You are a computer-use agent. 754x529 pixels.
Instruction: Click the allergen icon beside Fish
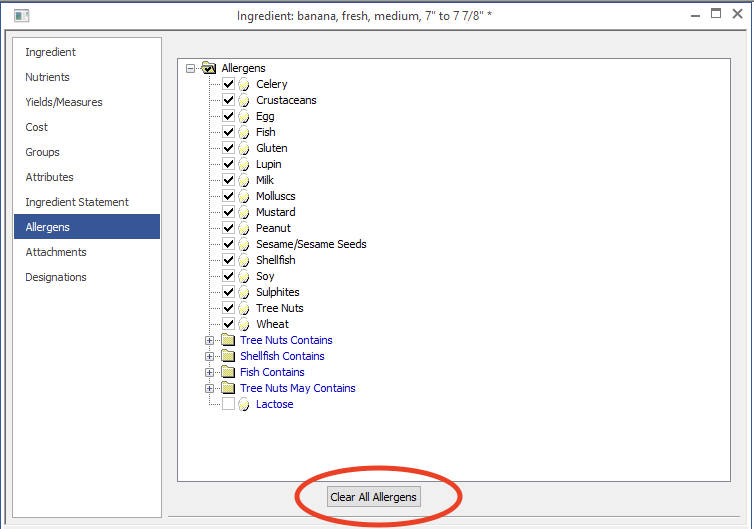244,132
